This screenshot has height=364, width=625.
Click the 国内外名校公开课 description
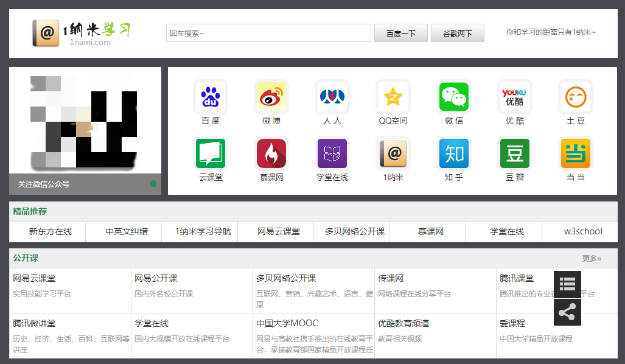click(x=164, y=294)
